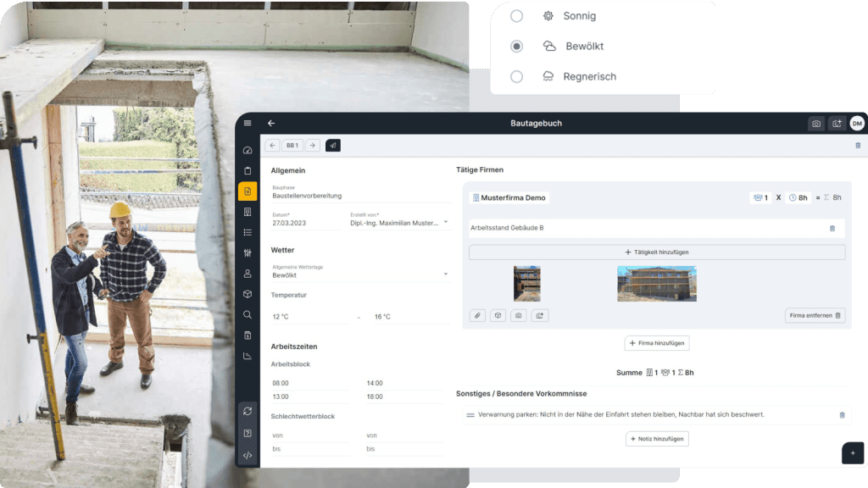Go to the next diary entry arrow
The width and height of the screenshot is (868, 488).
click(x=313, y=146)
